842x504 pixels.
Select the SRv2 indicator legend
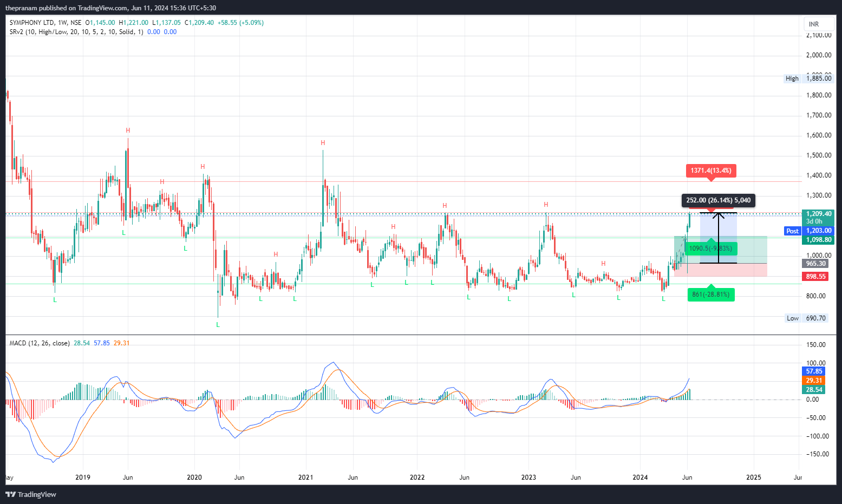point(76,32)
